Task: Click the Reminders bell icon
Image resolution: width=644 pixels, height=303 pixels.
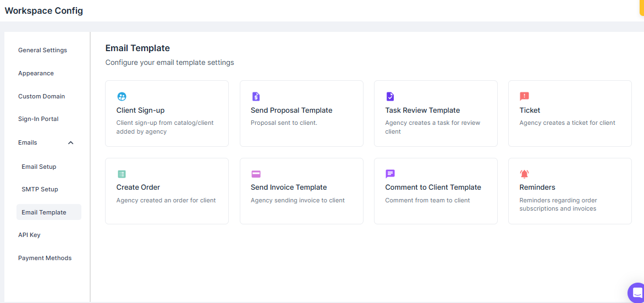Action: pyautogui.click(x=524, y=174)
